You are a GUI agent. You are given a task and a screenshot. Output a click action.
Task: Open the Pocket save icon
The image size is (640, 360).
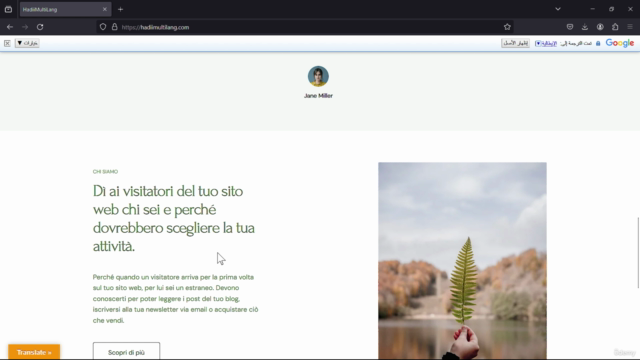(570, 27)
